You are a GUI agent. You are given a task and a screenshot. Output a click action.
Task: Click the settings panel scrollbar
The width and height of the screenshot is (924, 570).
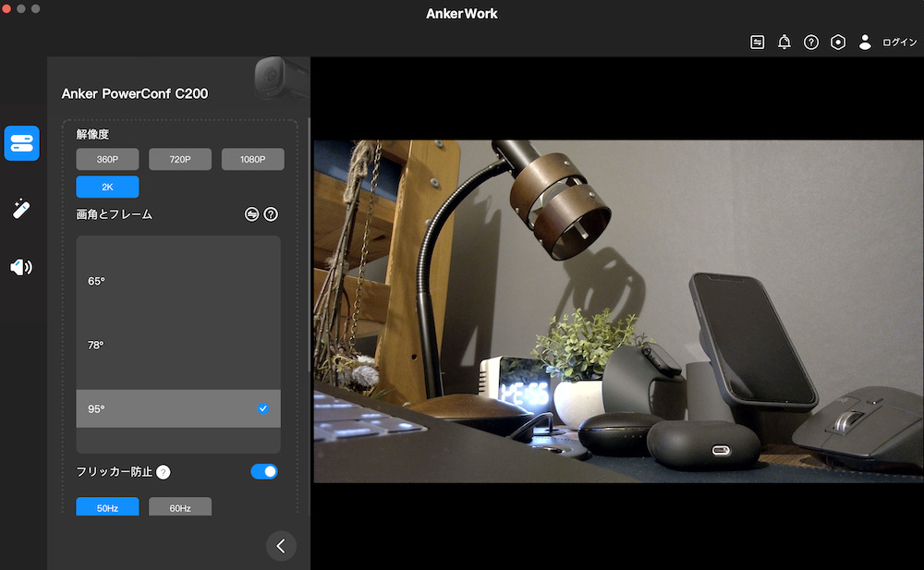tap(310, 245)
